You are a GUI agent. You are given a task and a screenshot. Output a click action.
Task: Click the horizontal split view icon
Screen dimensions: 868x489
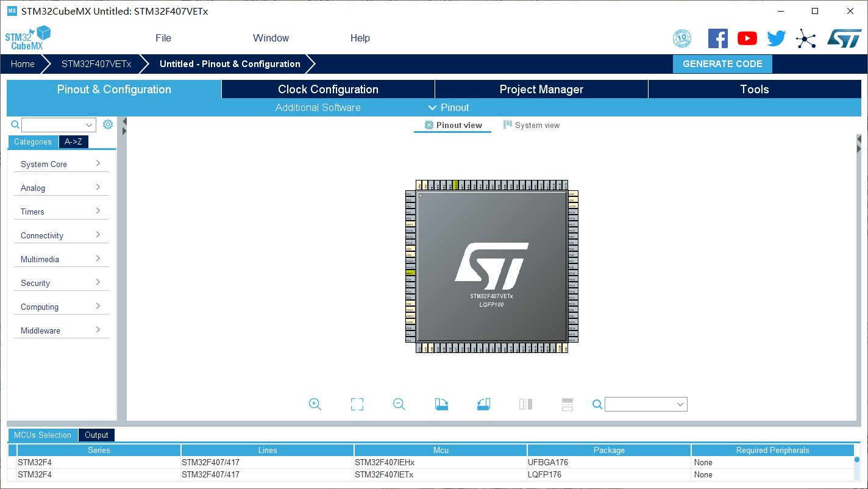pos(567,404)
